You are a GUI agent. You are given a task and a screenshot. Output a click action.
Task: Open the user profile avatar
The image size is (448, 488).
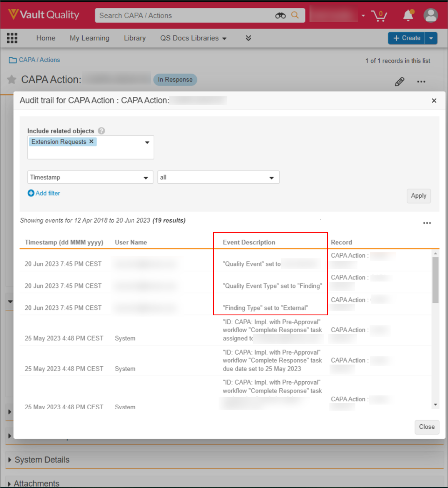pyautogui.click(x=431, y=15)
